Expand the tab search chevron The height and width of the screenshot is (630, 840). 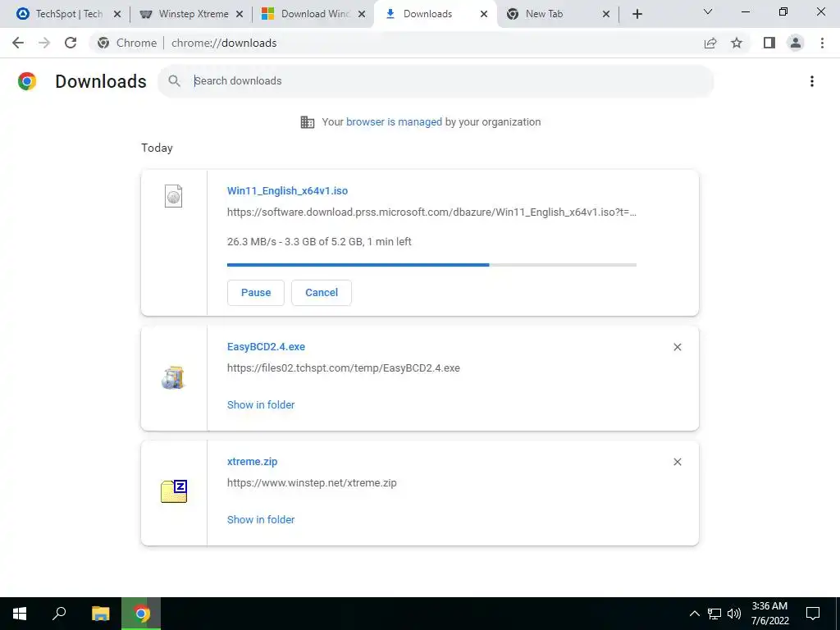pos(708,11)
